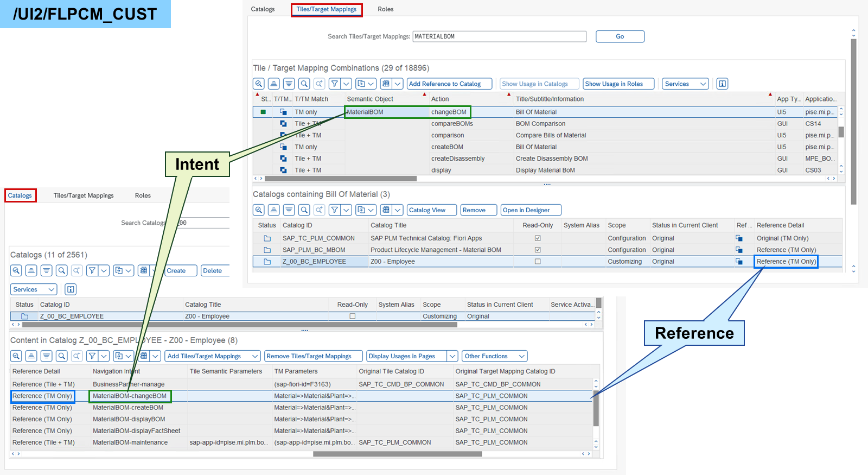Viewport: 868px width, 475px height.
Task: Click Remove button in Catalogs containing Bill Of Material
Action: point(478,210)
